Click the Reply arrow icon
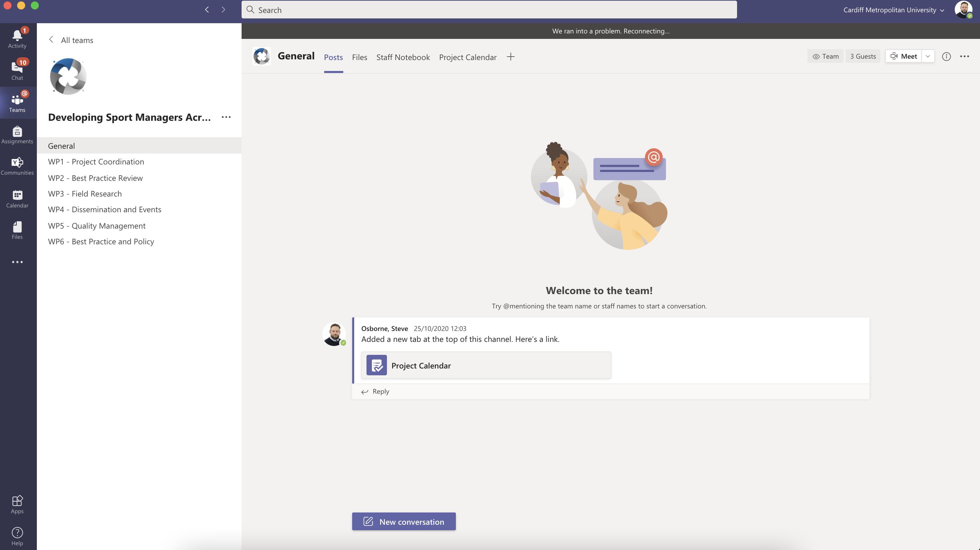Image resolution: width=980 pixels, height=550 pixels. [x=365, y=391]
